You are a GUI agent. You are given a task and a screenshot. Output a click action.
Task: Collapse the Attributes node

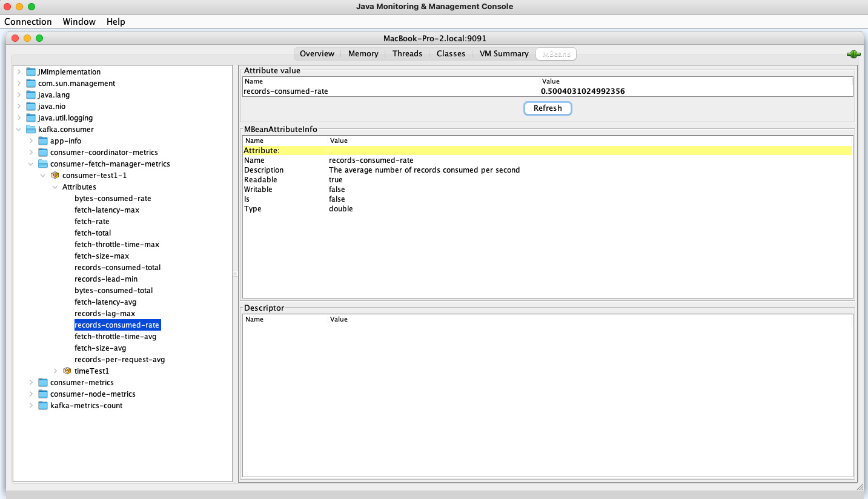coord(55,187)
